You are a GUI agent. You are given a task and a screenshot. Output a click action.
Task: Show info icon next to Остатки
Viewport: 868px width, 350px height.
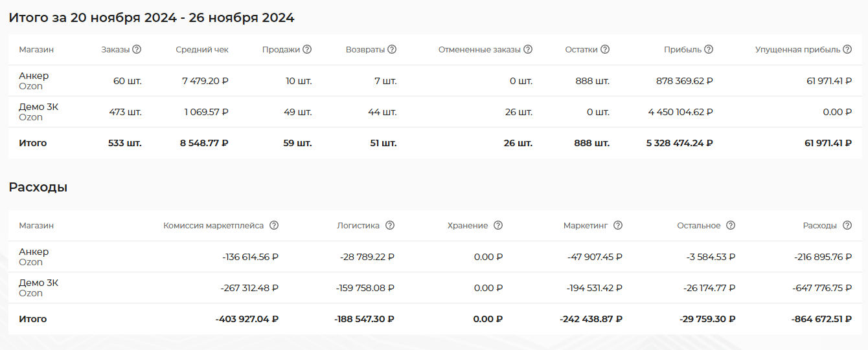(604, 50)
